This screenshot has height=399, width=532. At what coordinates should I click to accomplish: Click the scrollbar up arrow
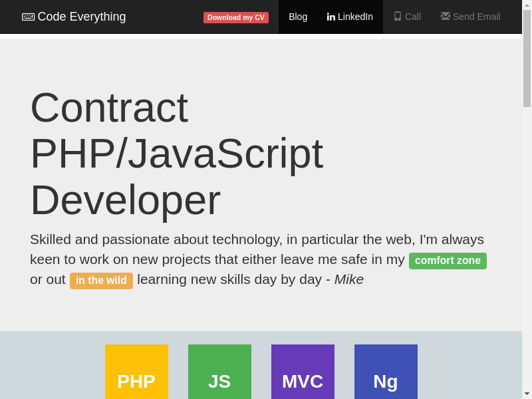[527, 5]
